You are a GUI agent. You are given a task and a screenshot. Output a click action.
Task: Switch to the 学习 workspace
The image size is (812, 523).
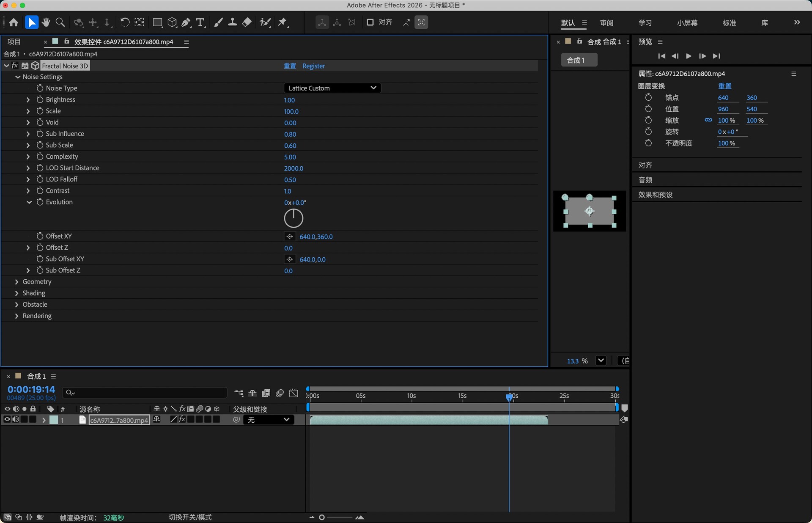645,23
